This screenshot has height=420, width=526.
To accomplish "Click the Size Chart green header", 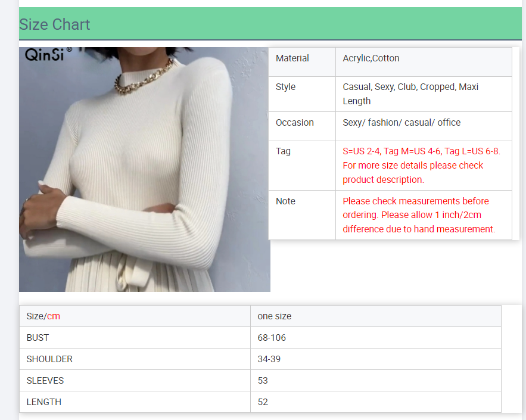I will [x=55, y=24].
